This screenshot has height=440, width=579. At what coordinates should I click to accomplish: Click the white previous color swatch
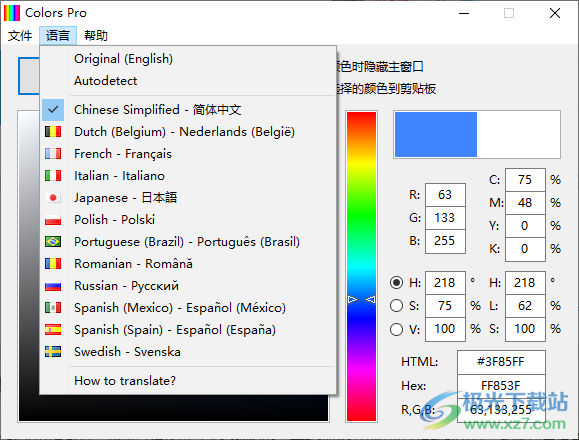(518, 134)
